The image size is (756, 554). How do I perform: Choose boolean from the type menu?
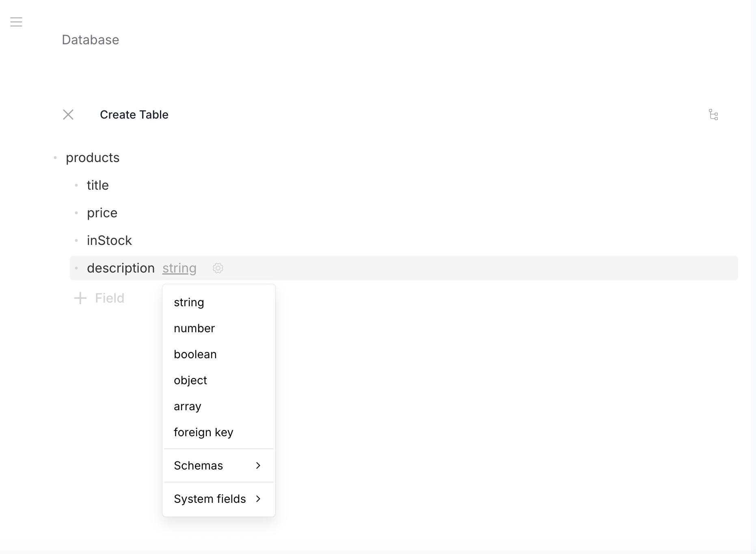(x=195, y=354)
